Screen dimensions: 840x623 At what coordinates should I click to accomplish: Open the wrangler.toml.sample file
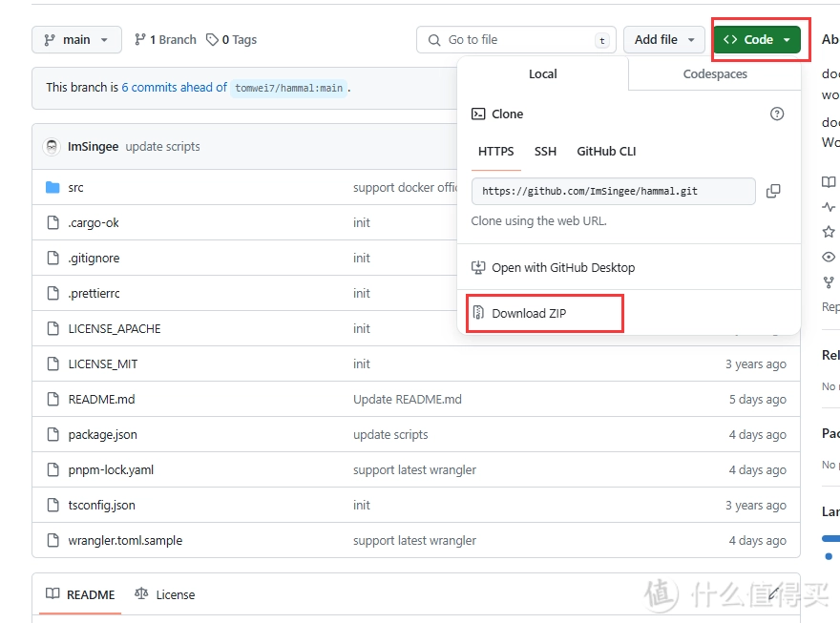point(125,541)
